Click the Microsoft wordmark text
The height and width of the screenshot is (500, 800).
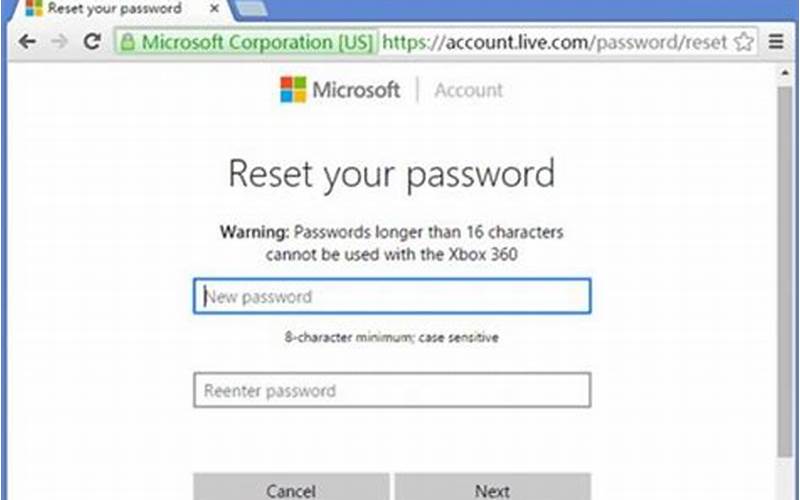pos(356,90)
